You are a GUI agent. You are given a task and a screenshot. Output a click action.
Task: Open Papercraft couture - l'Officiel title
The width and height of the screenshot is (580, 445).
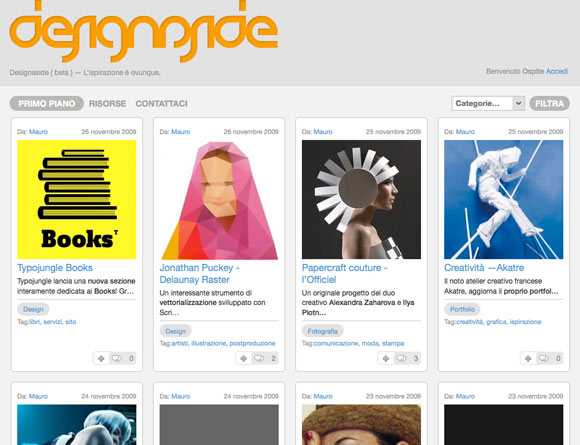coord(344,274)
